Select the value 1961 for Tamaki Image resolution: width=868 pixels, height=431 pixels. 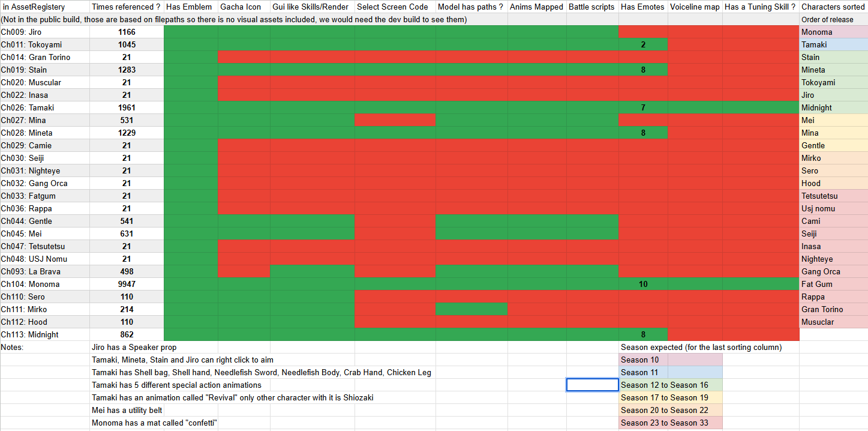127,107
